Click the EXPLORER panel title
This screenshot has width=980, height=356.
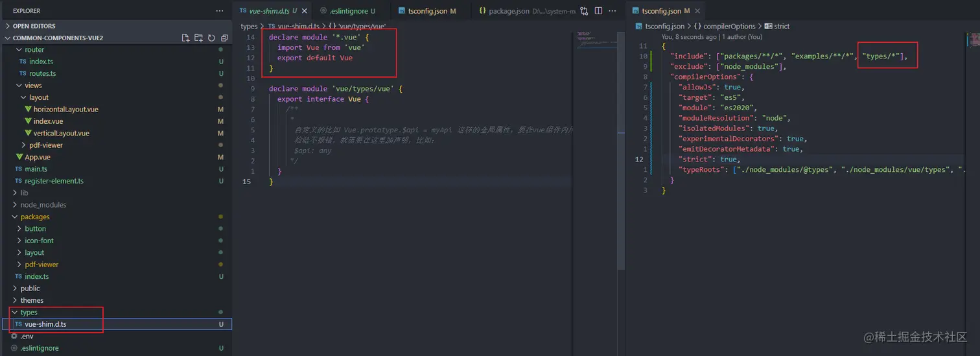point(27,11)
